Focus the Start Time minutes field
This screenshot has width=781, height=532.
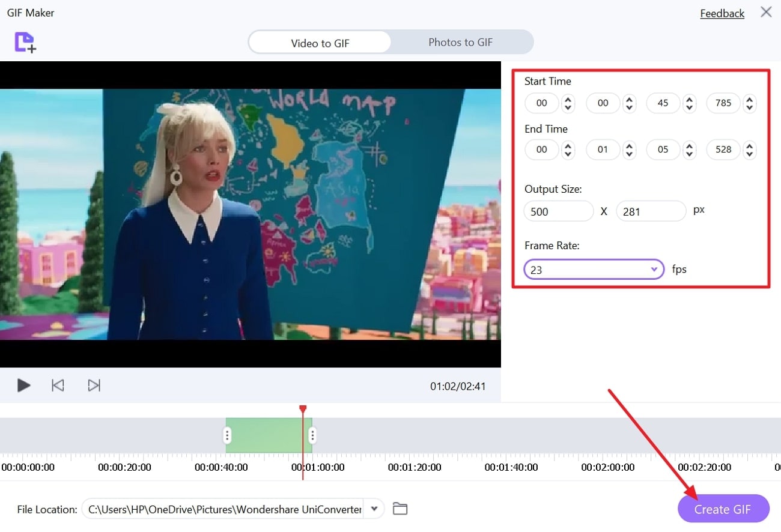click(603, 103)
